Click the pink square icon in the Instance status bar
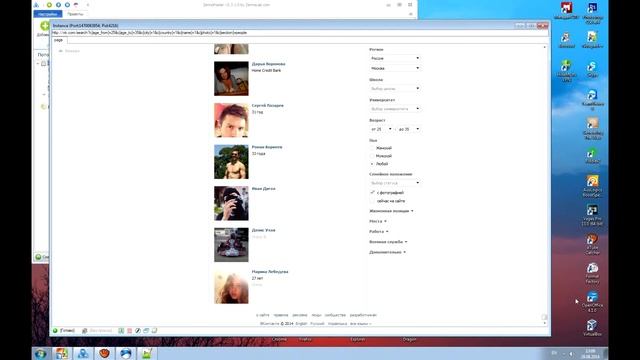This screenshot has width=640, height=360. (129, 331)
